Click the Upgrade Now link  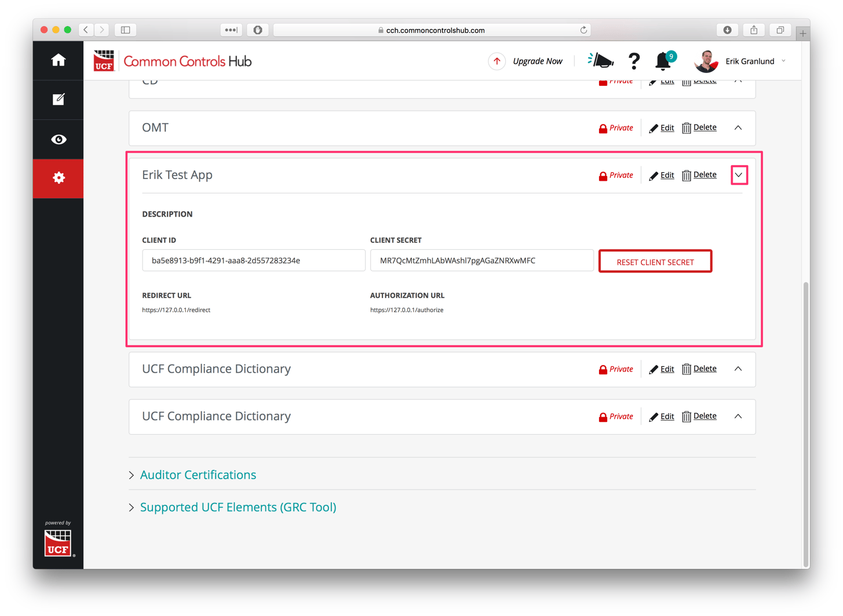[538, 61]
